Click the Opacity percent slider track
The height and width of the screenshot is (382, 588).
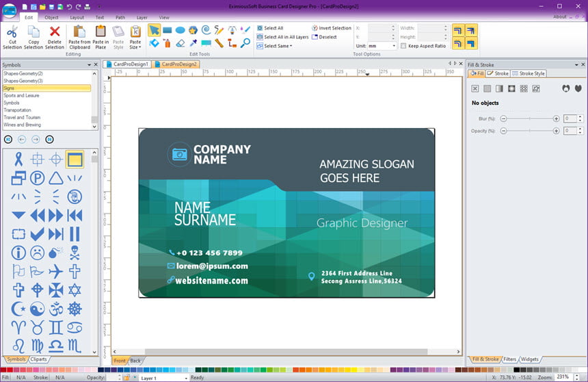tap(529, 131)
